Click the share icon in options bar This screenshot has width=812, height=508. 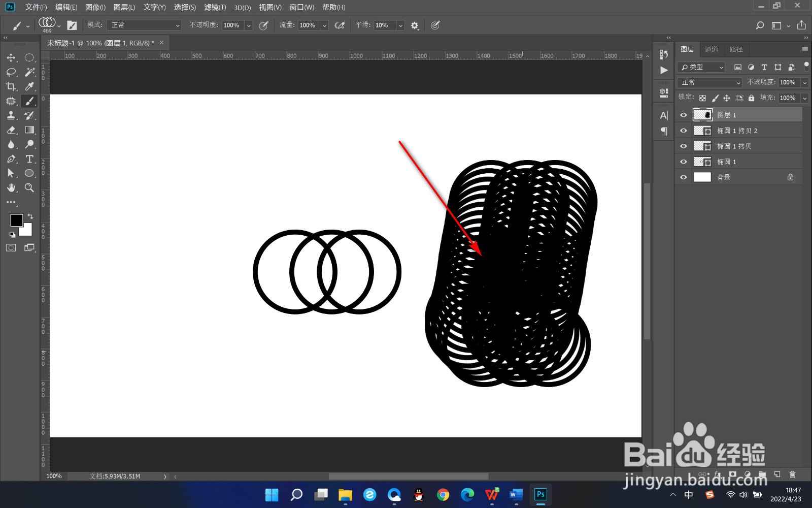tap(801, 25)
